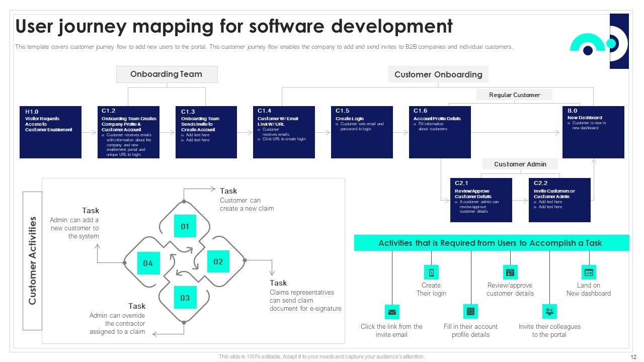Click the C2.1 Review/Approve Customer Details box
The image size is (644, 362).
(481, 200)
